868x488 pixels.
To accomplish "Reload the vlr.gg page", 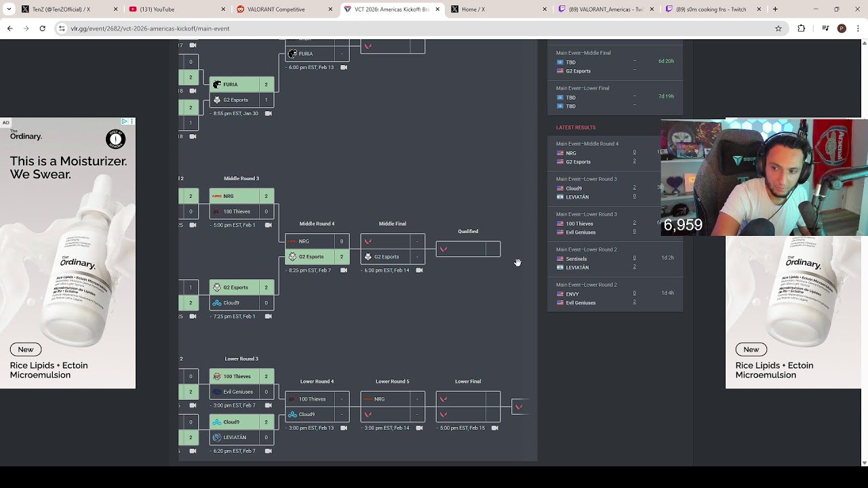I will 42,28.
